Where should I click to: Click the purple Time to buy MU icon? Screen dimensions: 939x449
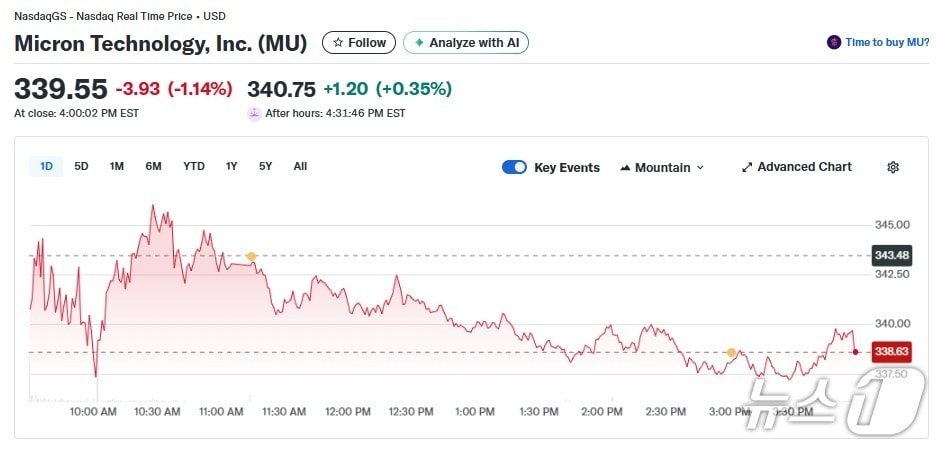tap(834, 42)
